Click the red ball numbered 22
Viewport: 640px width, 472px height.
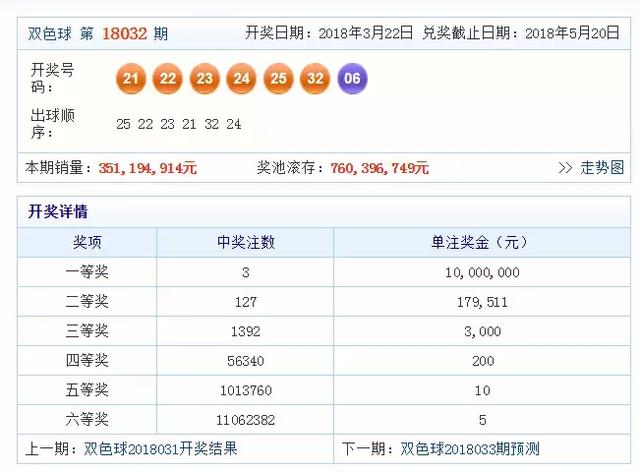(167, 78)
